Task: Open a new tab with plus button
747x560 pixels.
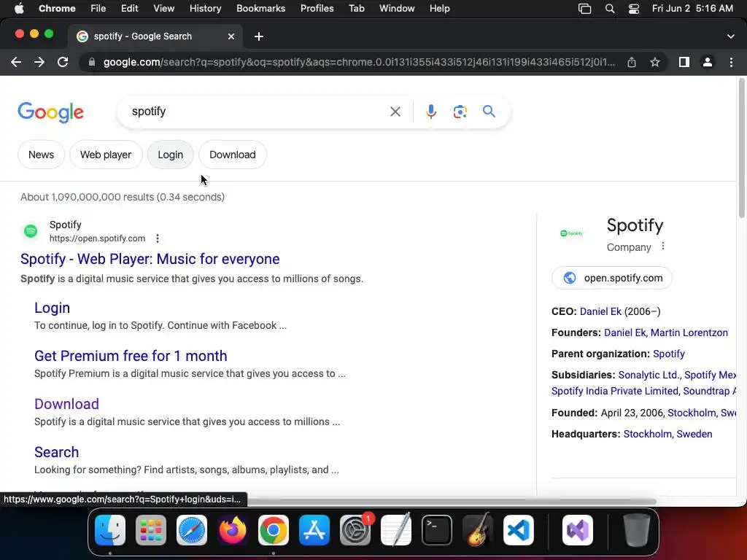Action: coord(259,36)
